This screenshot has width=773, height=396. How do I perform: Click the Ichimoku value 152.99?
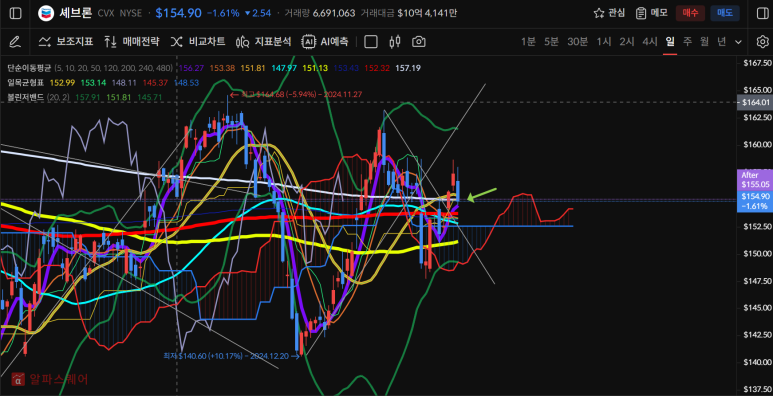pos(62,82)
